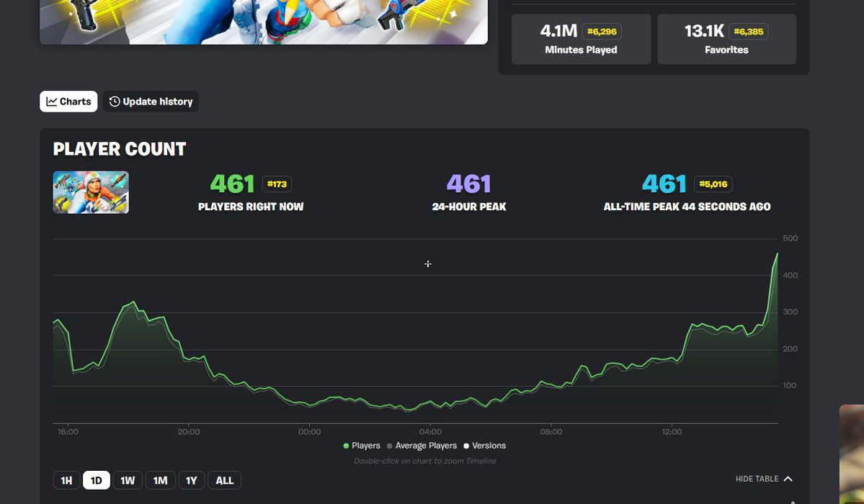Click the 12:00 x-axis label
Viewport: 864px width, 504px height.
(672, 432)
